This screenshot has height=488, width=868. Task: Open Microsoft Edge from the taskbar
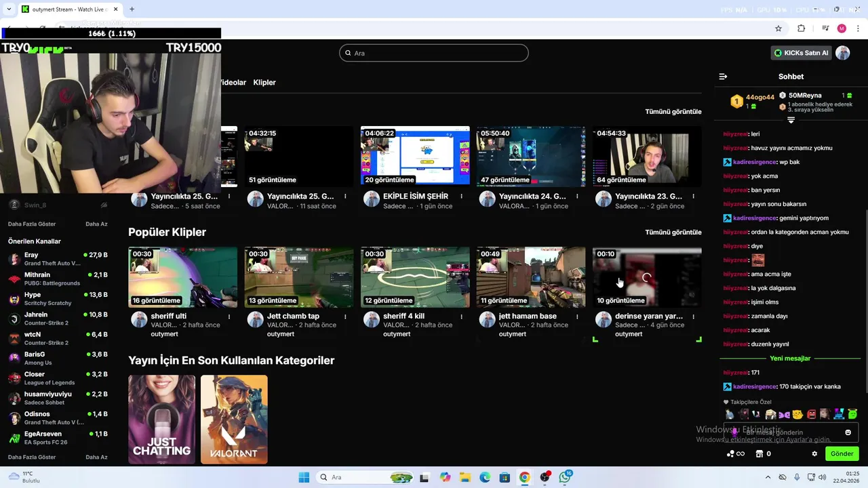point(485,477)
